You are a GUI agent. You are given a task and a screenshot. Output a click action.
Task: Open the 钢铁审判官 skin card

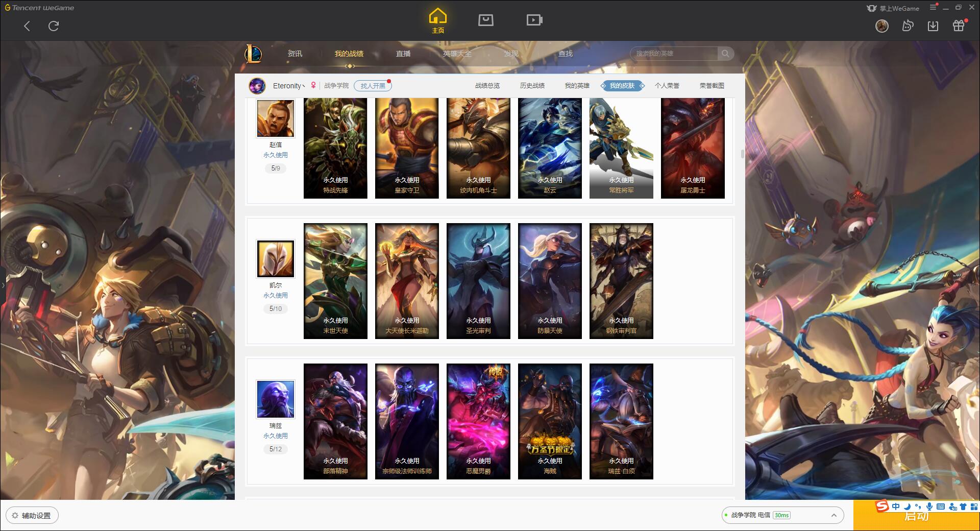[621, 281]
